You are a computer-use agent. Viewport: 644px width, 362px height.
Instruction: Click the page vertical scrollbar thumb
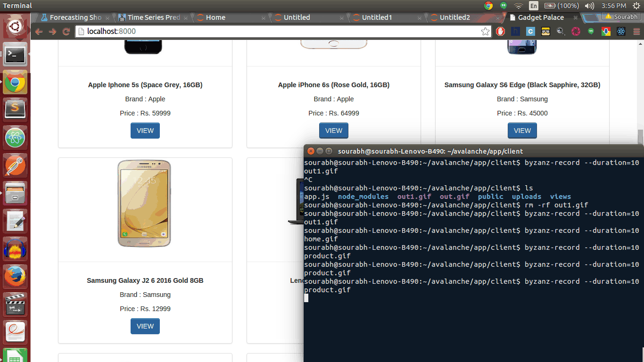[x=640, y=137]
